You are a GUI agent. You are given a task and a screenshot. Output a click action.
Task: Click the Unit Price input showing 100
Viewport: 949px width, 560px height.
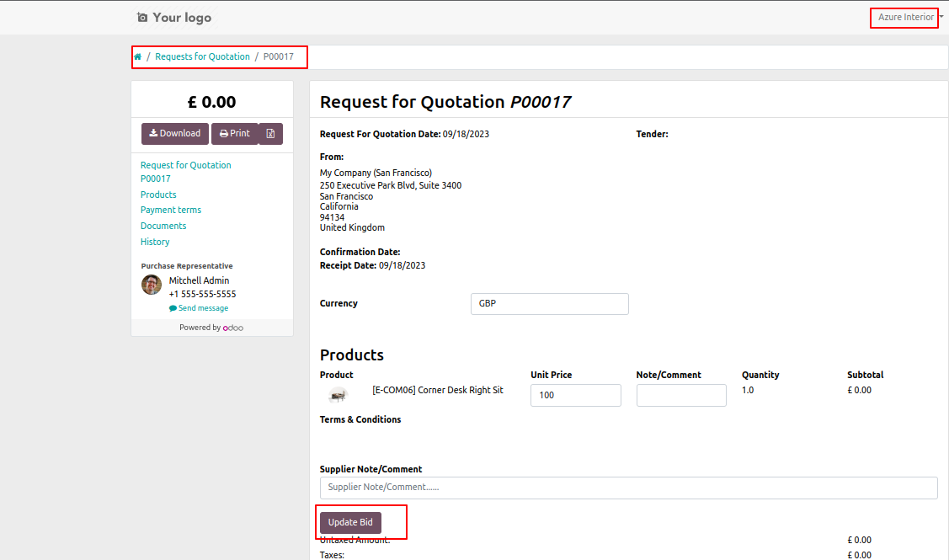[x=576, y=395]
